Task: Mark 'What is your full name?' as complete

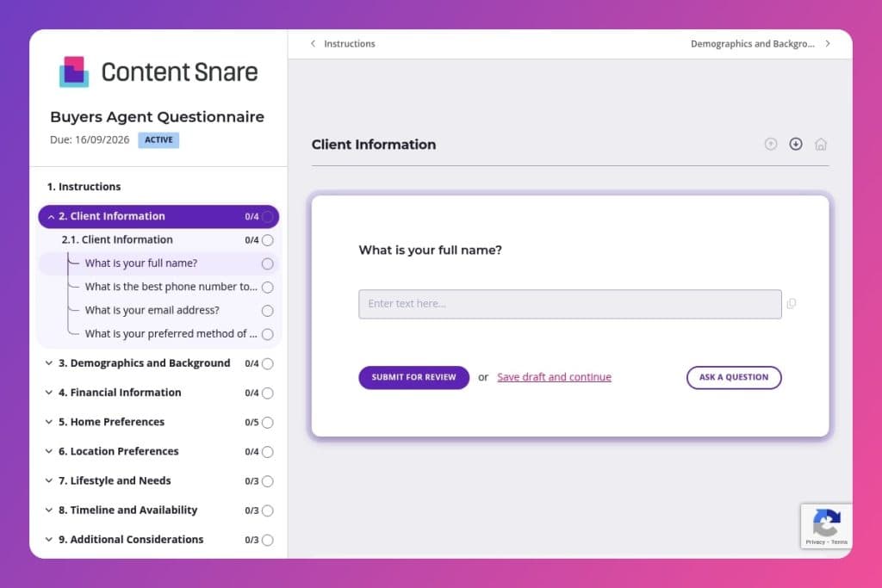Action: pyautogui.click(x=267, y=263)
